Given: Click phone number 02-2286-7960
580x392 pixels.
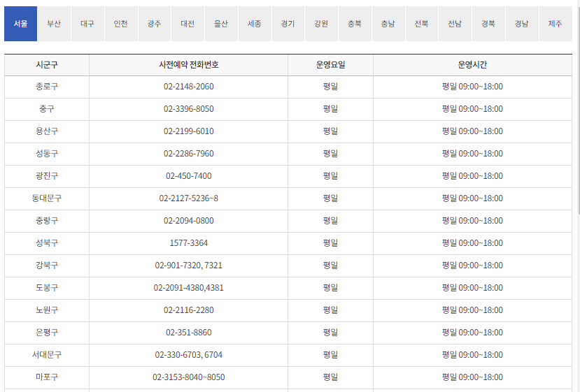Looking at the screenshot, I should (189, 154).
